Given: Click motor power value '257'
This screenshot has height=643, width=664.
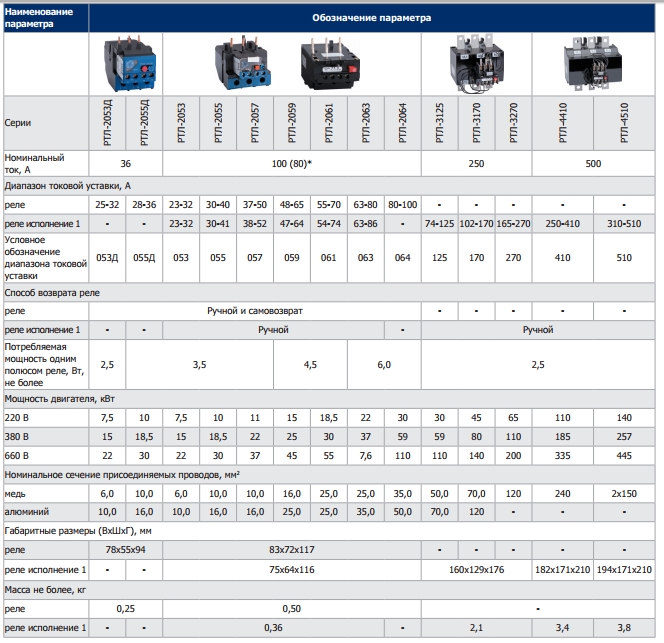Looking at the screenshot, I should (x=624, y=437).
